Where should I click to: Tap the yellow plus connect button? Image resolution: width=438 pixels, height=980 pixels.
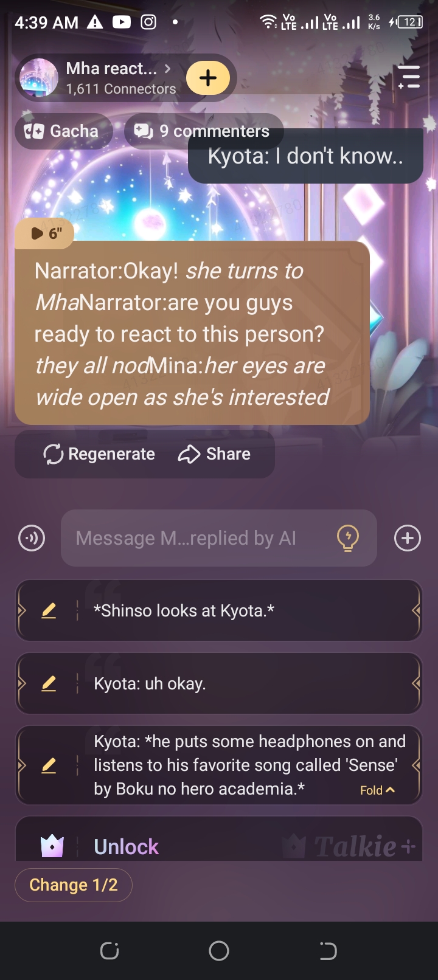coord(208,78)
